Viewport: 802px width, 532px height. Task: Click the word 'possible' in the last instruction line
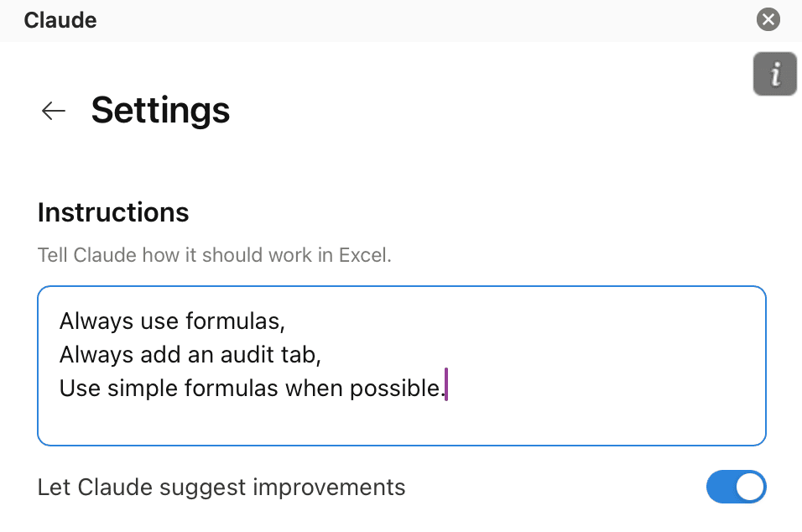pyautogui.click(x=394, y=389)
